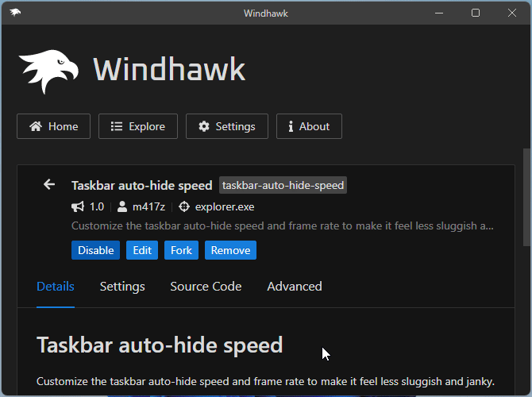
Task: Click the truncated mod description text
Action: coord(283,226)
